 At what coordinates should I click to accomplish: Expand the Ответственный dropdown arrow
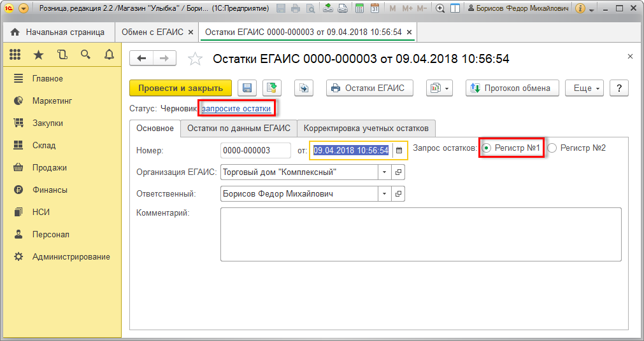(385, 193)
